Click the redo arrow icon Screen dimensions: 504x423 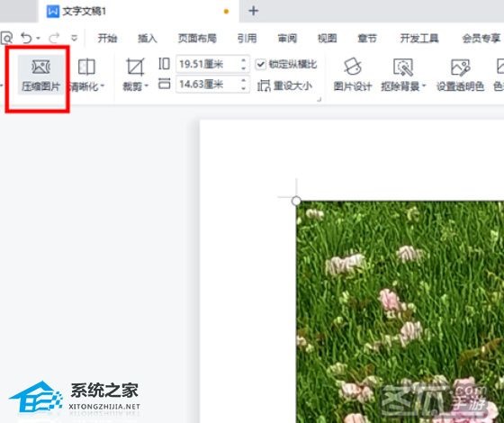[x=54, y=38]
